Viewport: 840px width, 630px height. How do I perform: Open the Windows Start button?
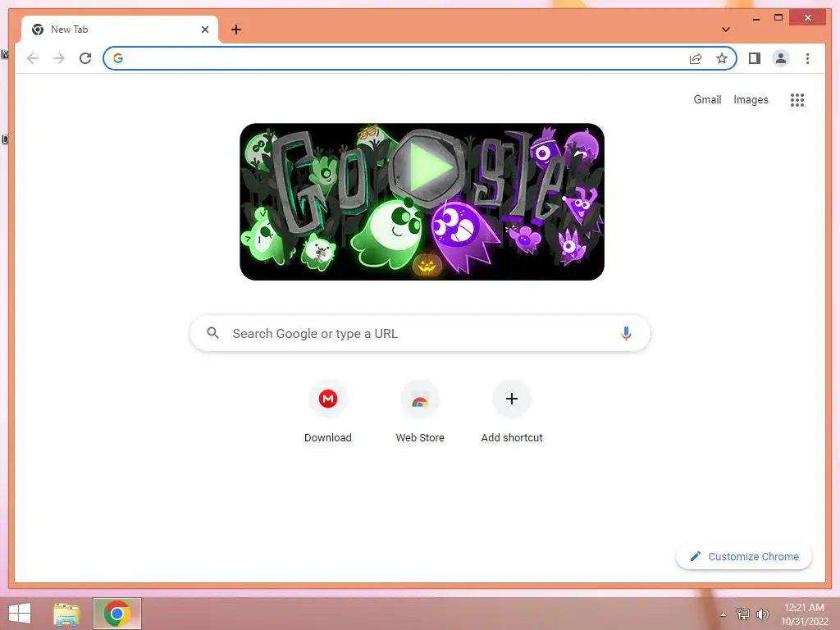[x=20, y=614]
